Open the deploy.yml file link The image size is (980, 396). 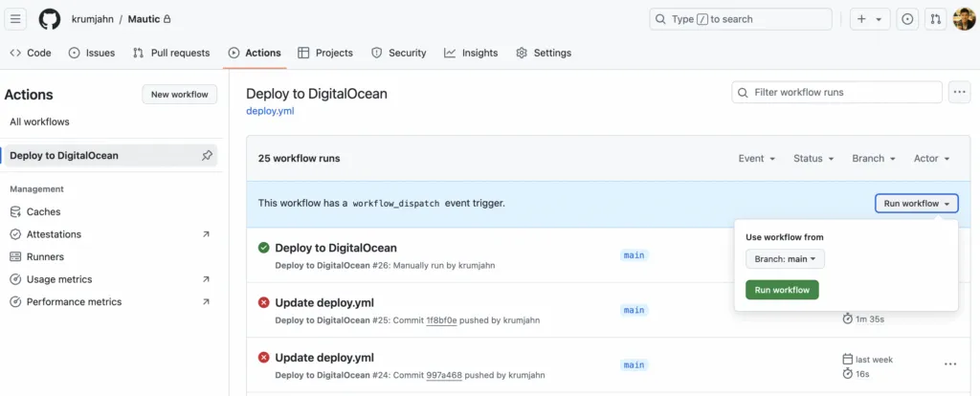click(x=270, y=111)
